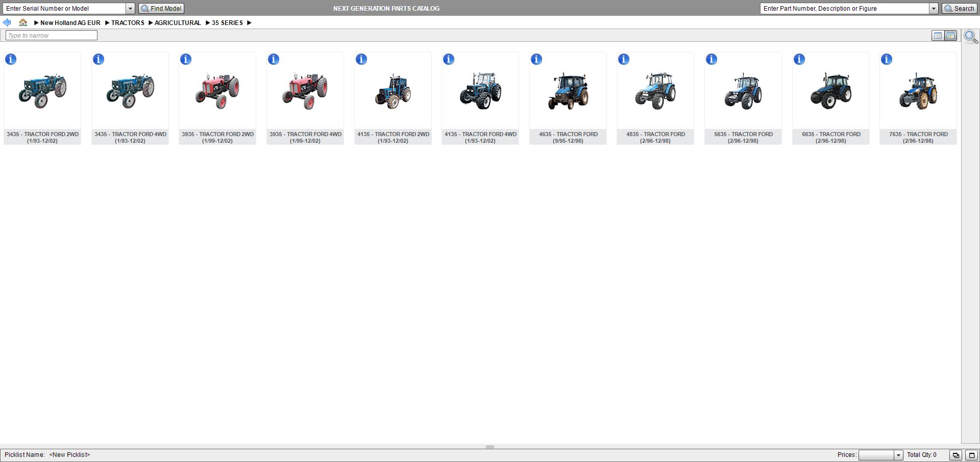Open info for 4135 Tractor Ford 4WD
This screenshot has height=462, width=980.
pyautogui.click(x=449, y=59)
